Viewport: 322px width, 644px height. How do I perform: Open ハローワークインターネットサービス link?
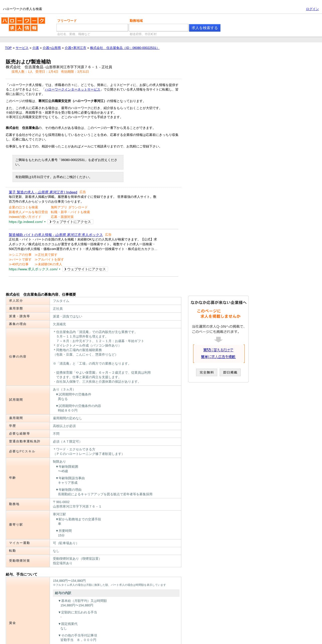click(72, 90)
